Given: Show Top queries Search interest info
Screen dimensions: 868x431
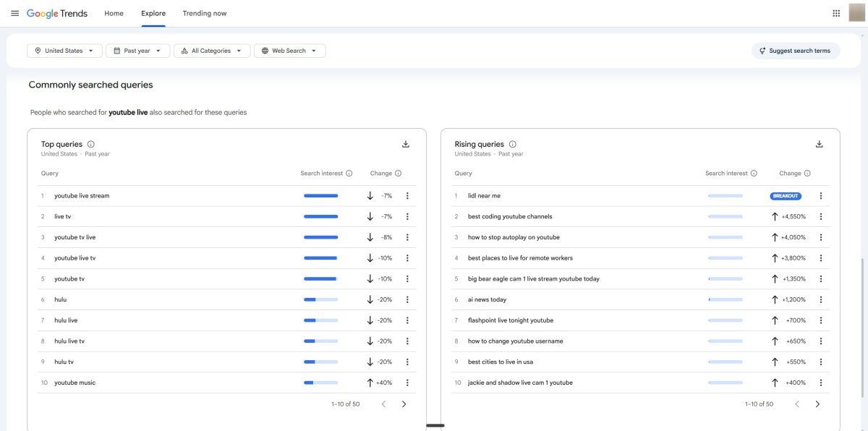Looking at the screenshot, I should (349, 174).
